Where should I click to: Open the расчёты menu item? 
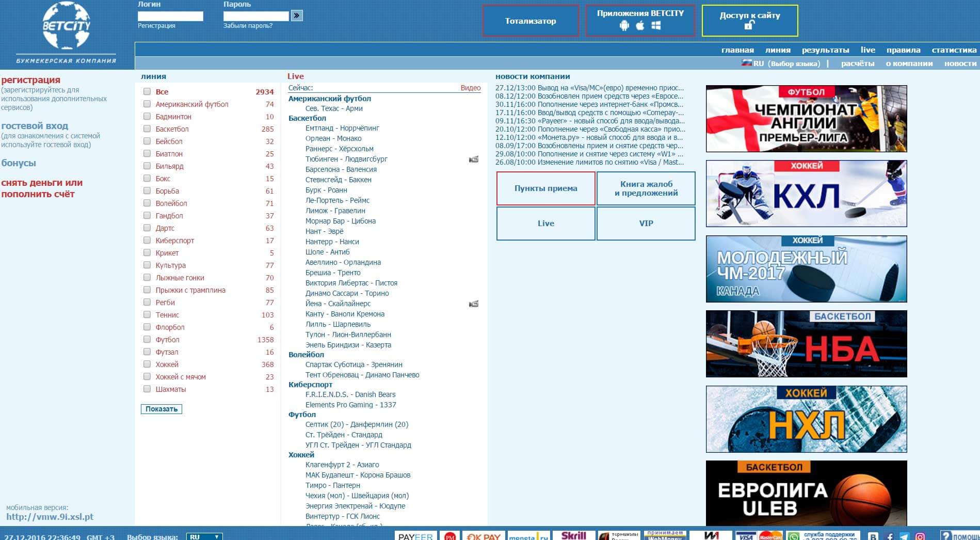point(858,63)
